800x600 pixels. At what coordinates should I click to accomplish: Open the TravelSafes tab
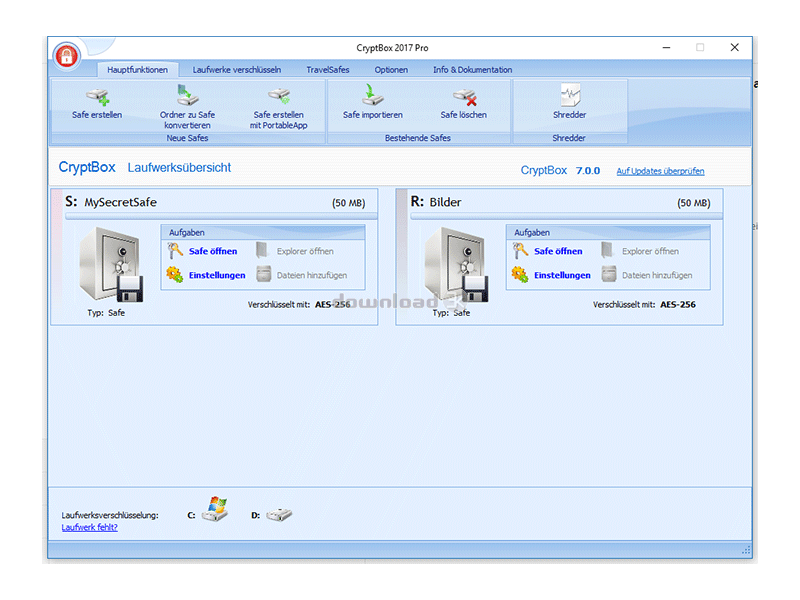coord(328,70)
